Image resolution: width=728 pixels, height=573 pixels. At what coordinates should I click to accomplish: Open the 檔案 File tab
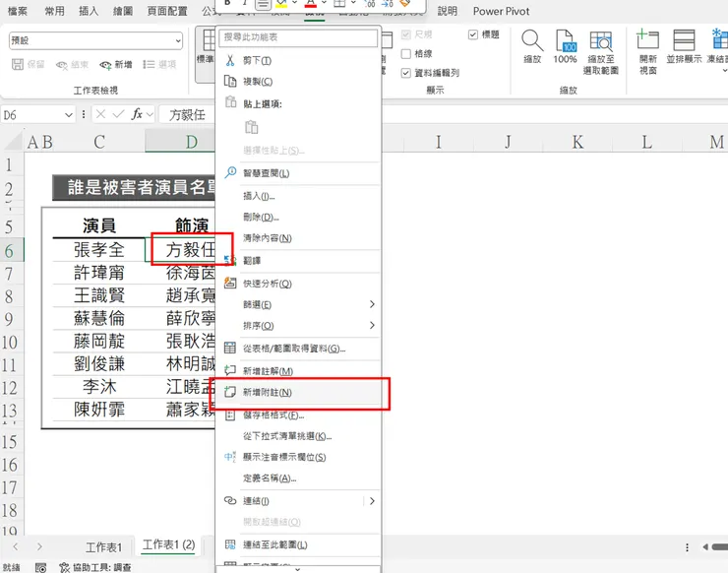tap(17, 11)
